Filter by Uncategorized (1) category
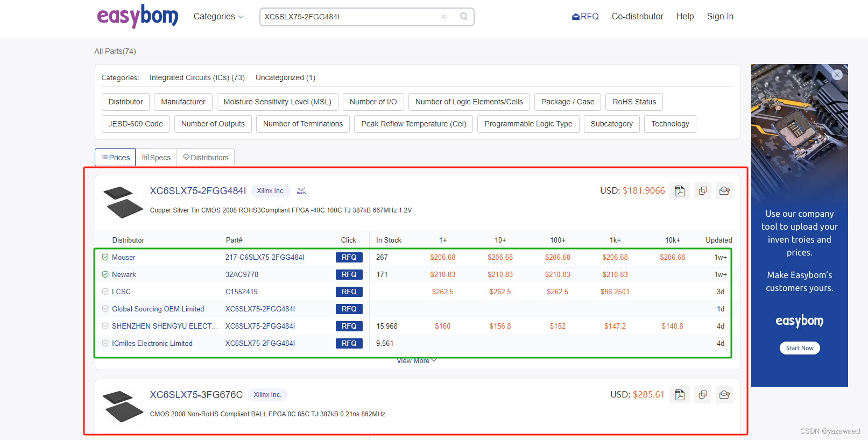The image size is (868, 440). pos(285,77)
